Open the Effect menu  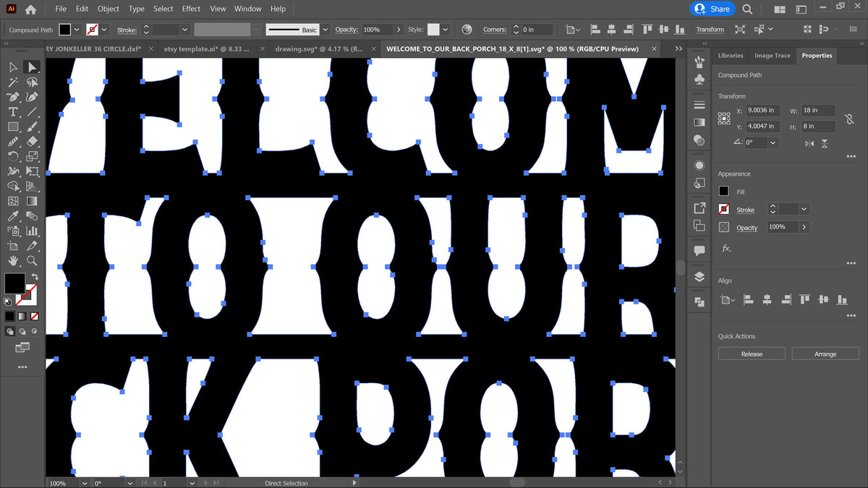(x=192, y=9)
